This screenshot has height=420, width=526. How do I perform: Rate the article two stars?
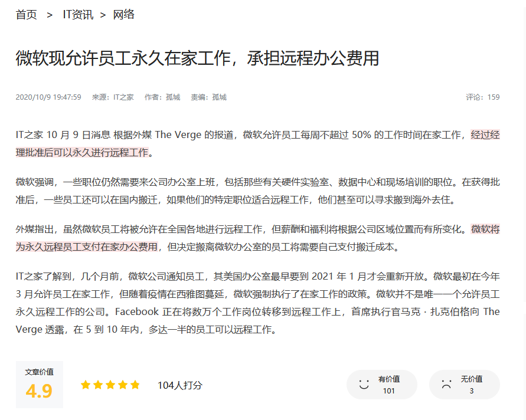[98, 385]
